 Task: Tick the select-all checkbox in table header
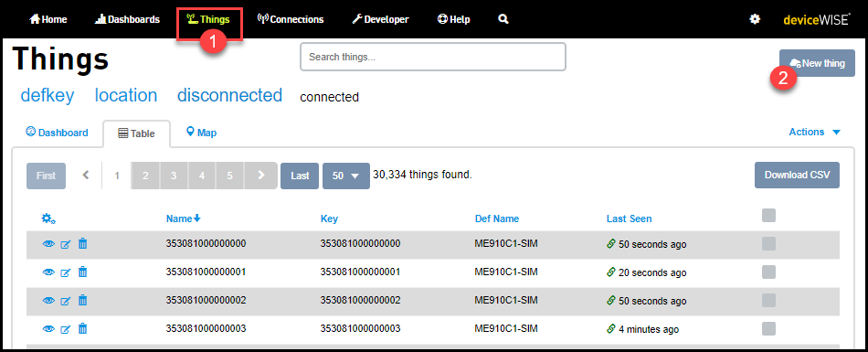coord(768,216)
